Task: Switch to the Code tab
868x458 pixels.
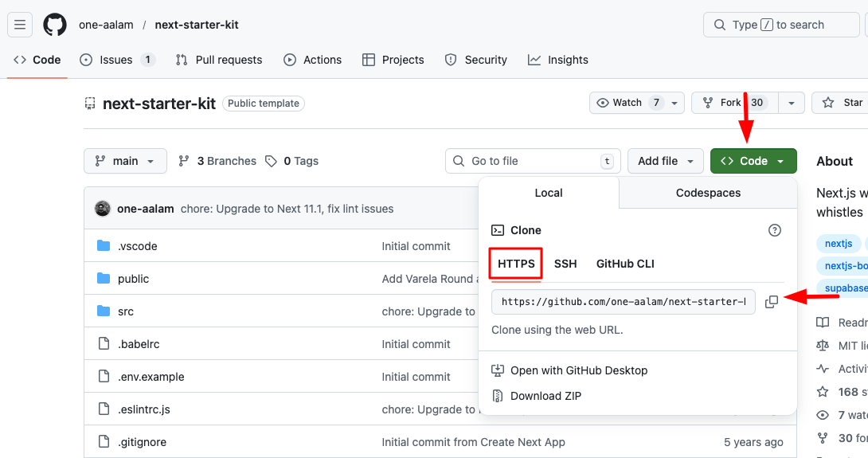Action: coord(37,60)
